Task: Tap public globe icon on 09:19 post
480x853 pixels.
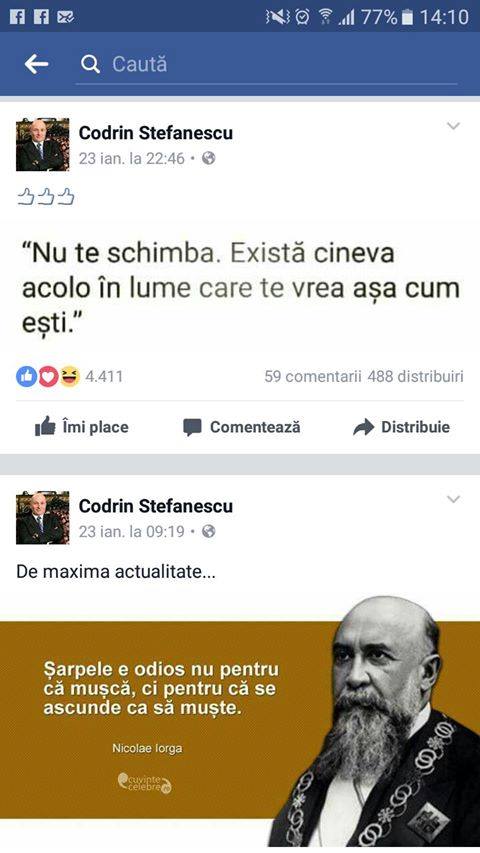Action: 208,531
